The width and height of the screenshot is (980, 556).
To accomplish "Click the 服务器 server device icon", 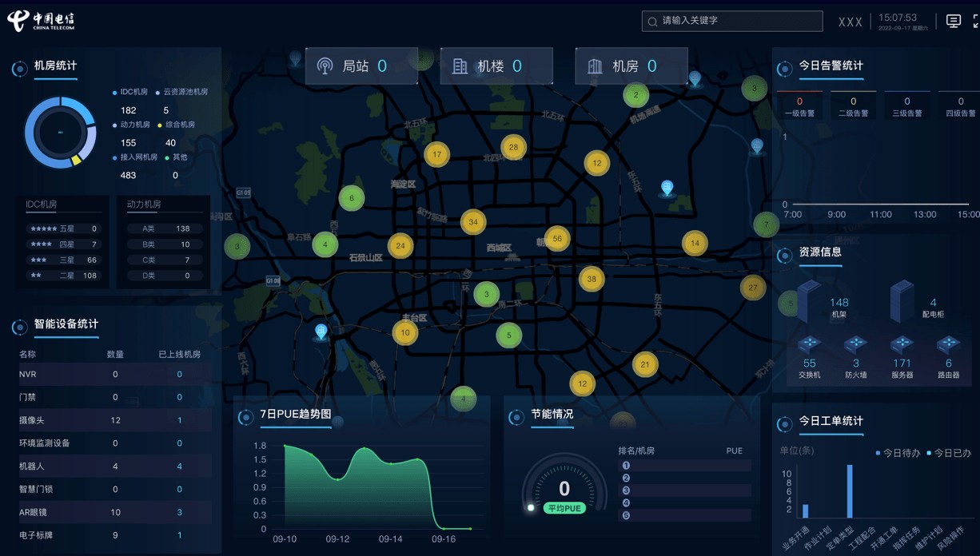I will coord(902,345).
